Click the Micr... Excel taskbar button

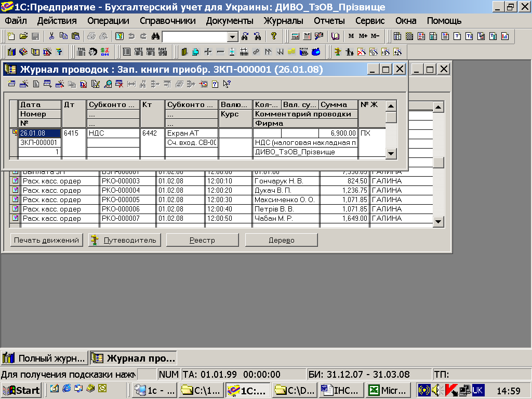point(388,390)
